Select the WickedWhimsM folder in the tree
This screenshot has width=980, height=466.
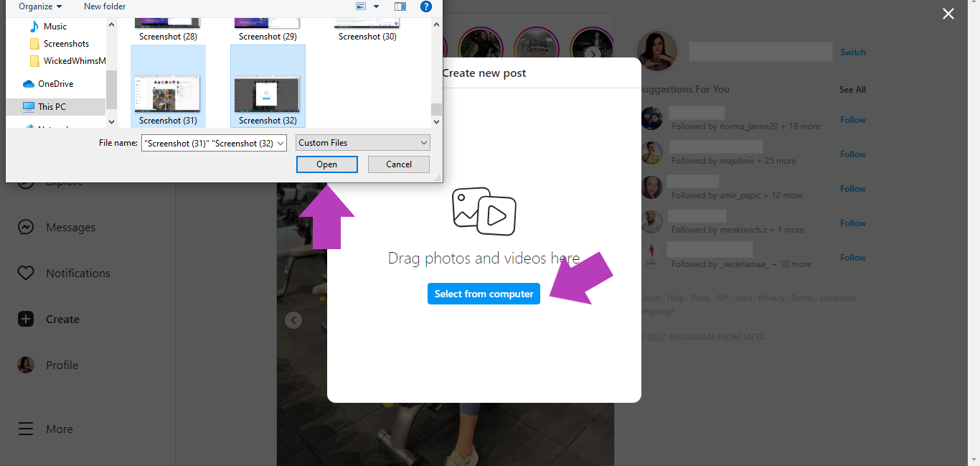[75, 61]
